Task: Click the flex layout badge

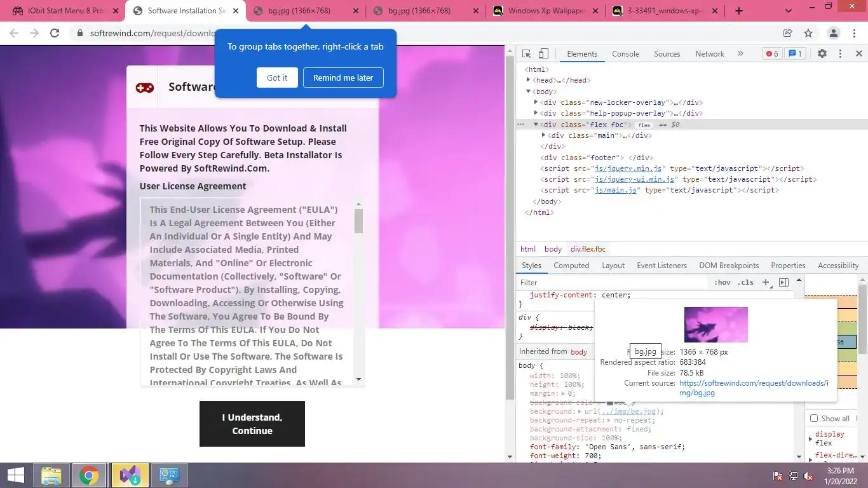Action: (644, 125)
